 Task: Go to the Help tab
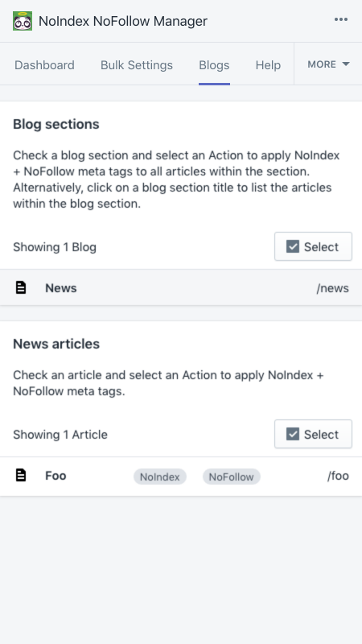click(268, 65)
